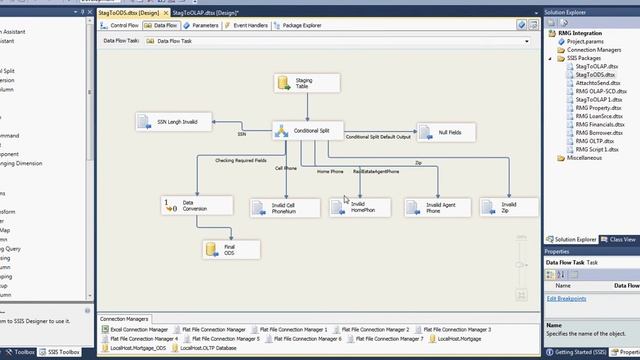
Task: Click the categorized view icon in Properties
Action: tap(550, 275)
